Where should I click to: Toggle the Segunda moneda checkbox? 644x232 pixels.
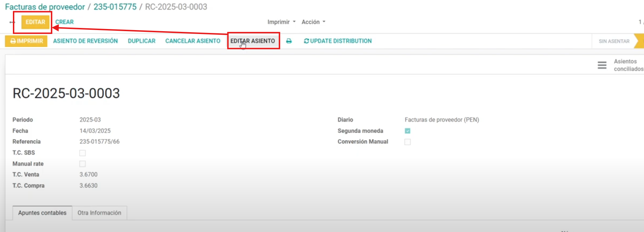pos(407,131)
